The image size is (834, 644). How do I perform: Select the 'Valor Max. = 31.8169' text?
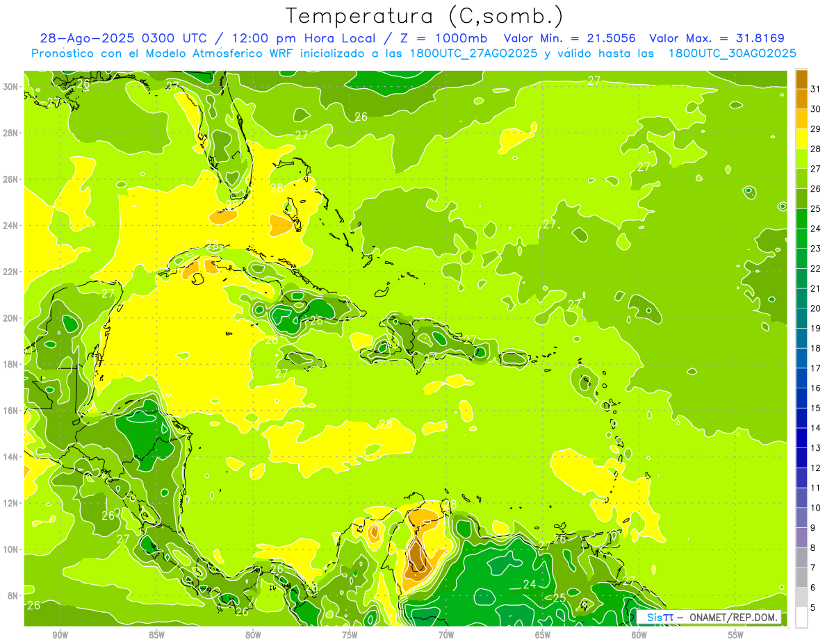[717, 39]
